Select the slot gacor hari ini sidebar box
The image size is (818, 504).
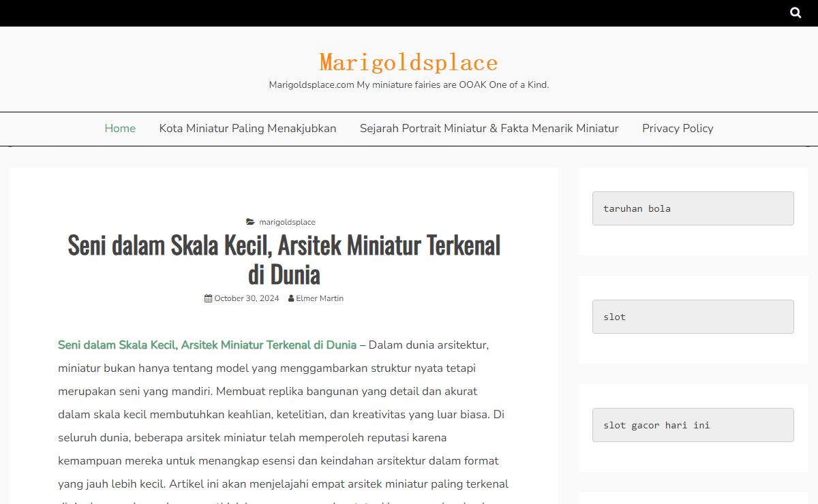[x=693, y=425]
